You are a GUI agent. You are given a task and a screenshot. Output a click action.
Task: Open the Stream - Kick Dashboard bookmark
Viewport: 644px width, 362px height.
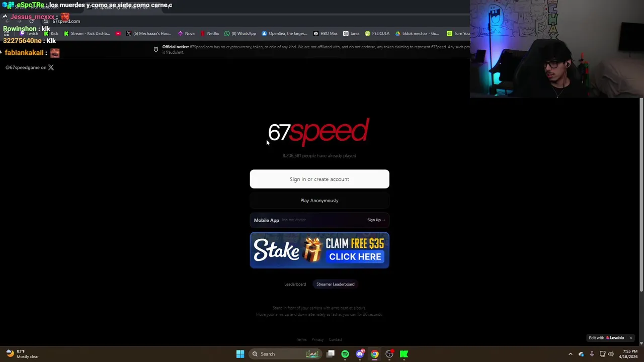[x=87, y=34]
